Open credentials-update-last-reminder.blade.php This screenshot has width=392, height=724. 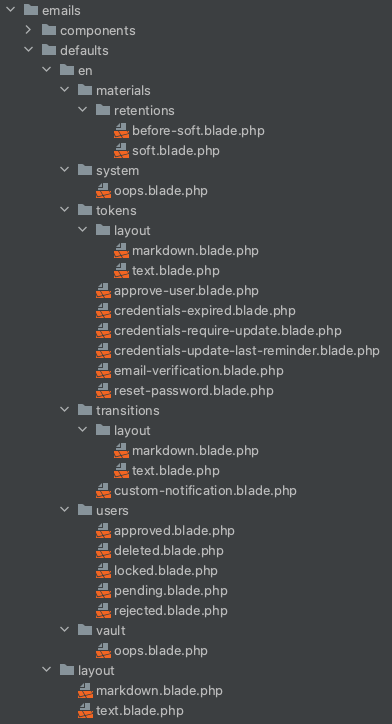(247, 351)
